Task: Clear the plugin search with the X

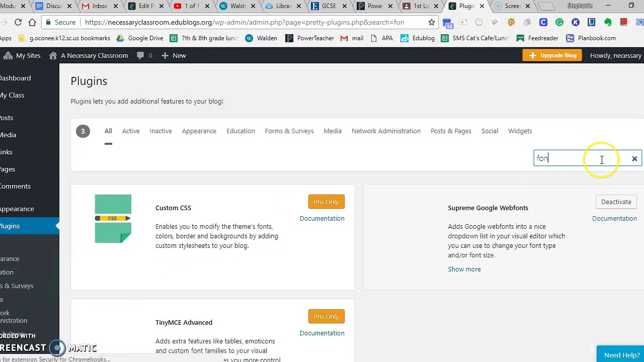Action: pos(634,159)
